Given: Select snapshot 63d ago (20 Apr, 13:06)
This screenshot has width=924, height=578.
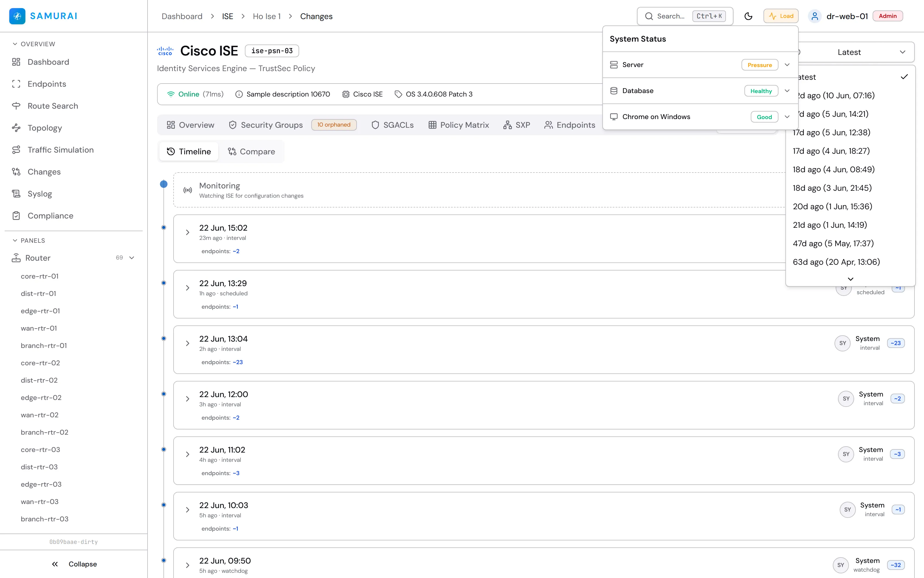Looking at the screenshot, I should click(x=850, y=262).
